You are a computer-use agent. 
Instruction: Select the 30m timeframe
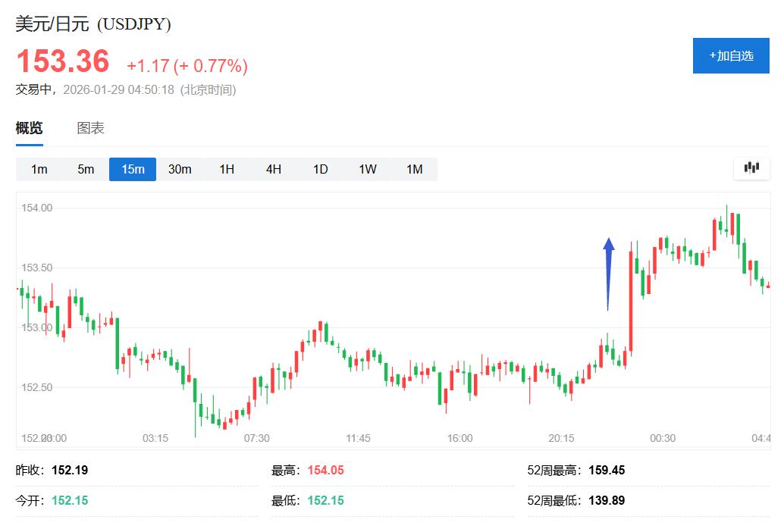(x=180, y=169)
